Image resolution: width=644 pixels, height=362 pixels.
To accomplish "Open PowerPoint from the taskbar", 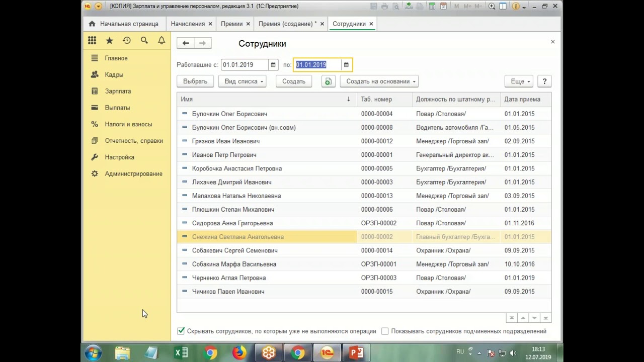I will (356, 353).
